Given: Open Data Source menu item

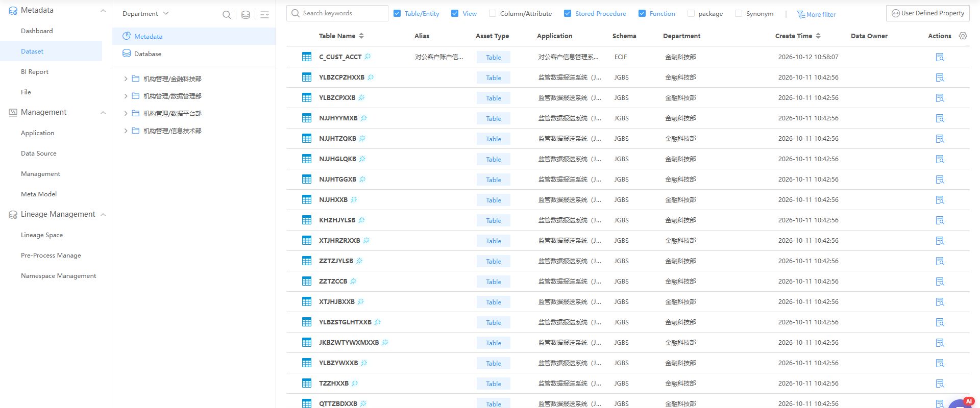Looking at the screenshot, I should tap(39, 153).
